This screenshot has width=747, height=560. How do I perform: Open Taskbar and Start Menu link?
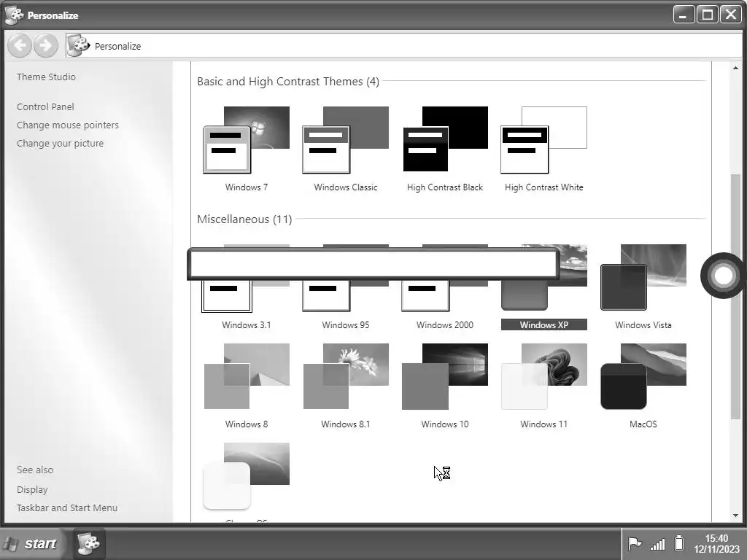click(66, 507)
